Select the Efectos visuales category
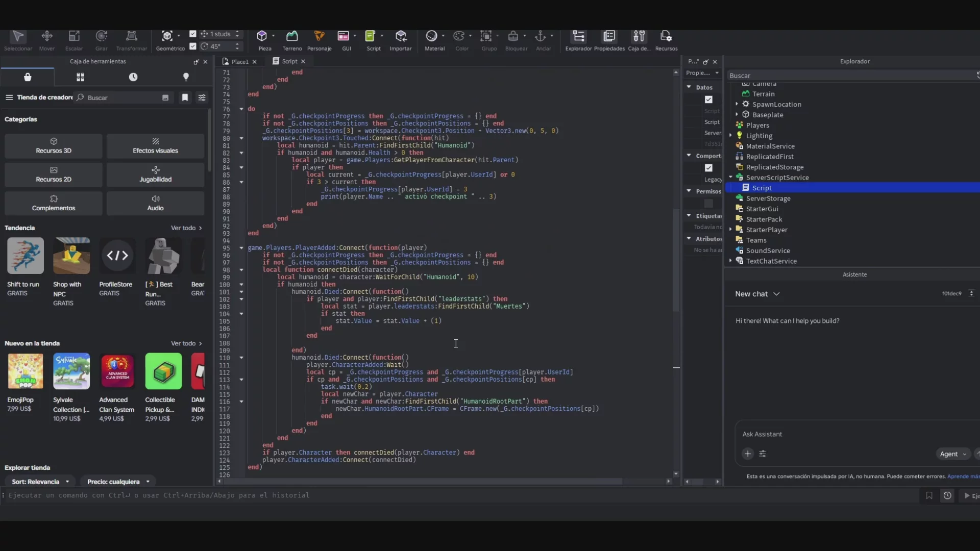The image size is (980, 551). click(155, 146)
